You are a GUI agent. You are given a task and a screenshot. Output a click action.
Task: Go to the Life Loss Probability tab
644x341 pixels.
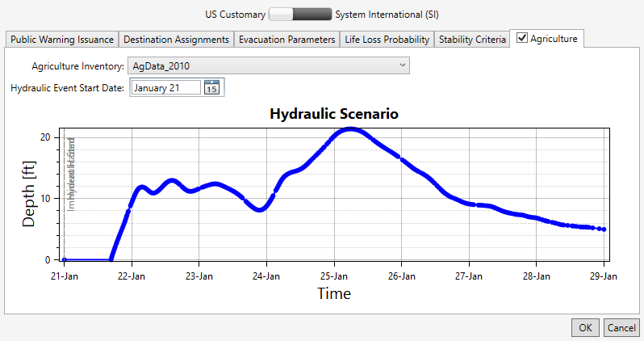pos(387,39)
